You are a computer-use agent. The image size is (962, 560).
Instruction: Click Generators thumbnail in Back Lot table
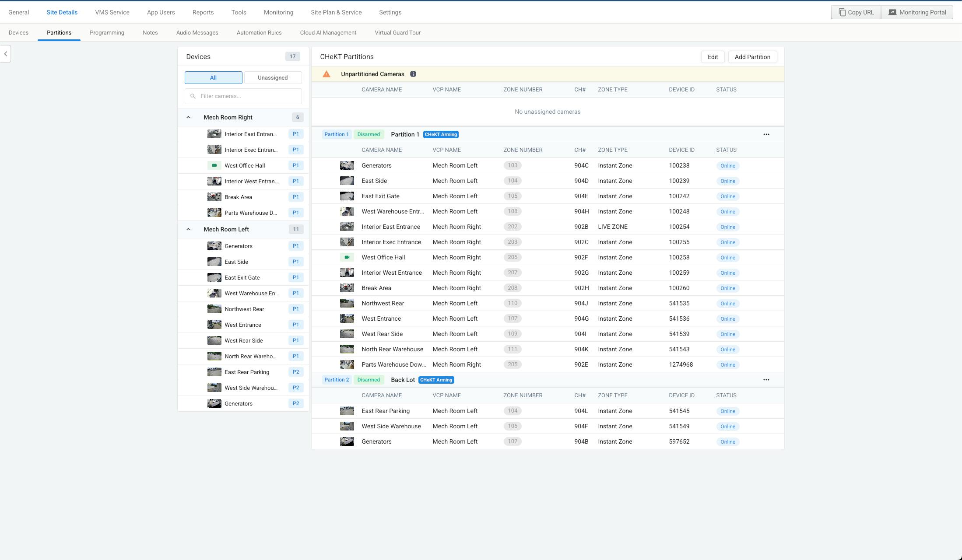point(347,441)
